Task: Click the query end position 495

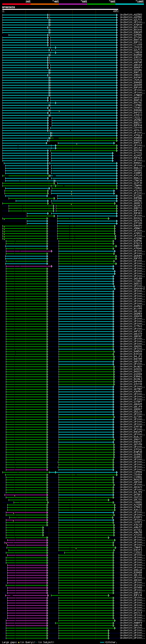Action: pyautogui.click(x=115, y=11)
